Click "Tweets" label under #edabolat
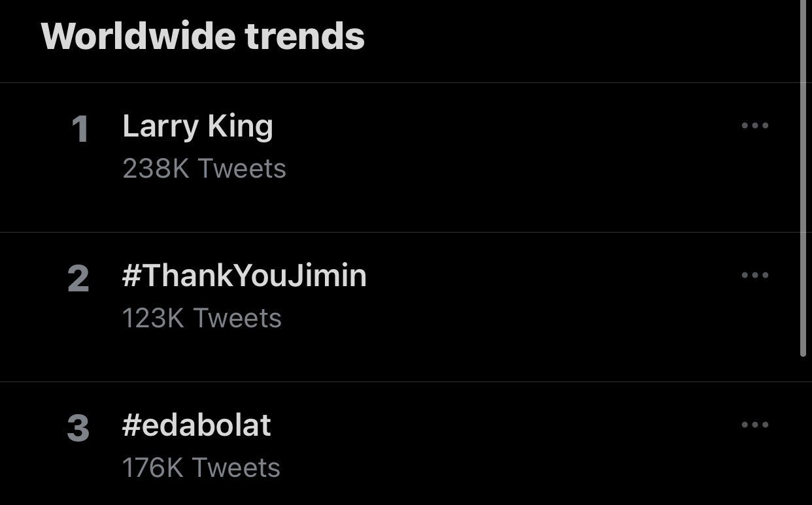Viewport: 812px width, 505px height. (x=237, y=468)
